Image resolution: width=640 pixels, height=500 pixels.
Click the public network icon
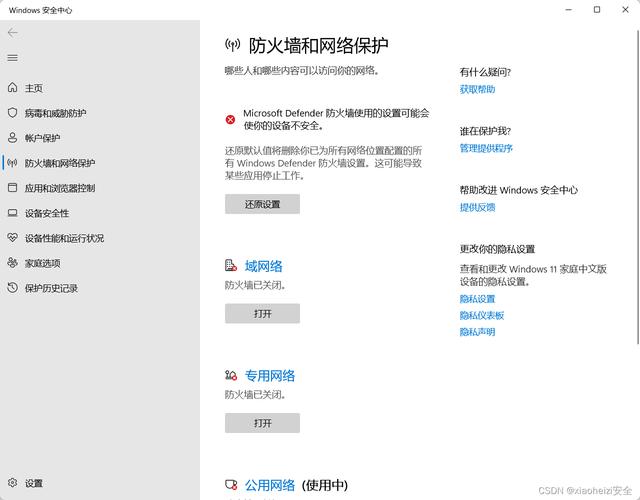(231, 485)
